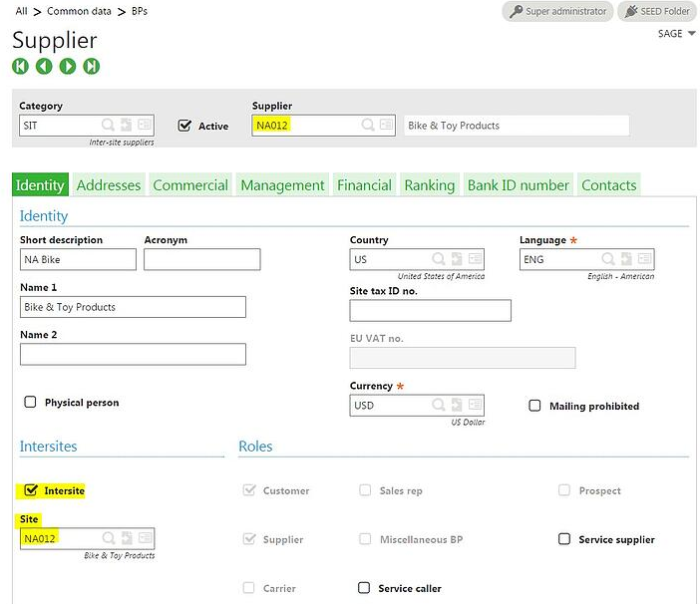Click the Category field search magnifier icon

(x=108, y=126)
